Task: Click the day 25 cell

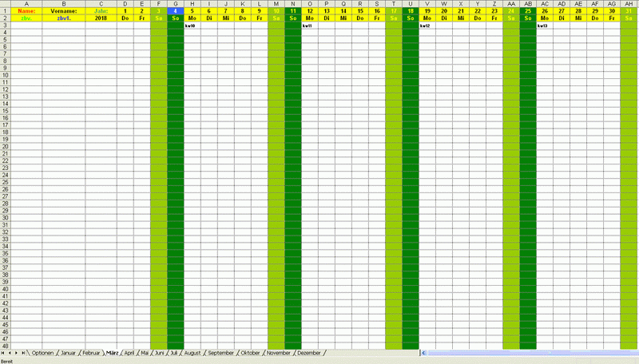Action: (x=528, y=11)
